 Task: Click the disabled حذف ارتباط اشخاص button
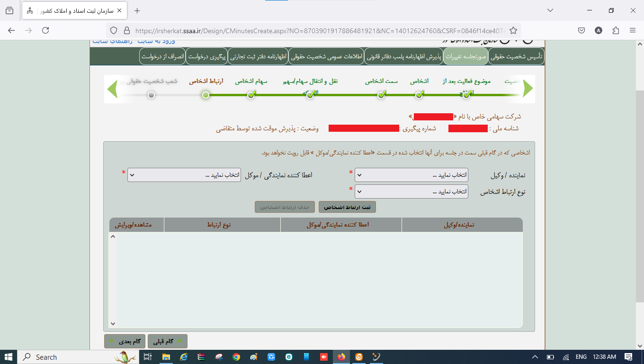[x=285, y=207]
